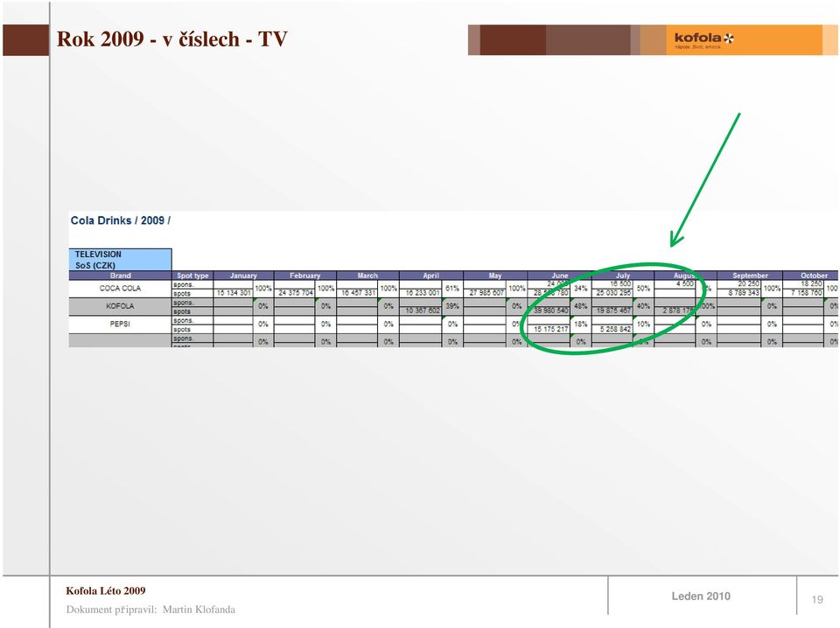Click Coca Cola September spons. '20 250'
This screenshot has width=840, height=628.
(748, 283)
